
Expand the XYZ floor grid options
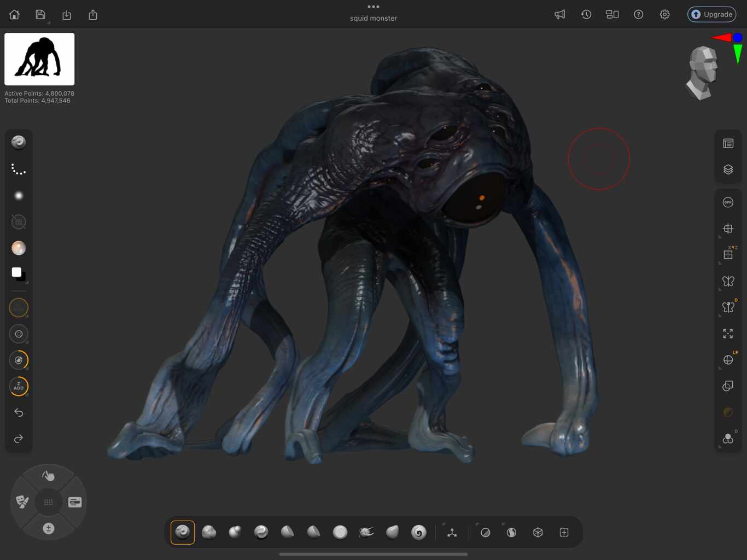pyautogui.click(x=728, y=255)
